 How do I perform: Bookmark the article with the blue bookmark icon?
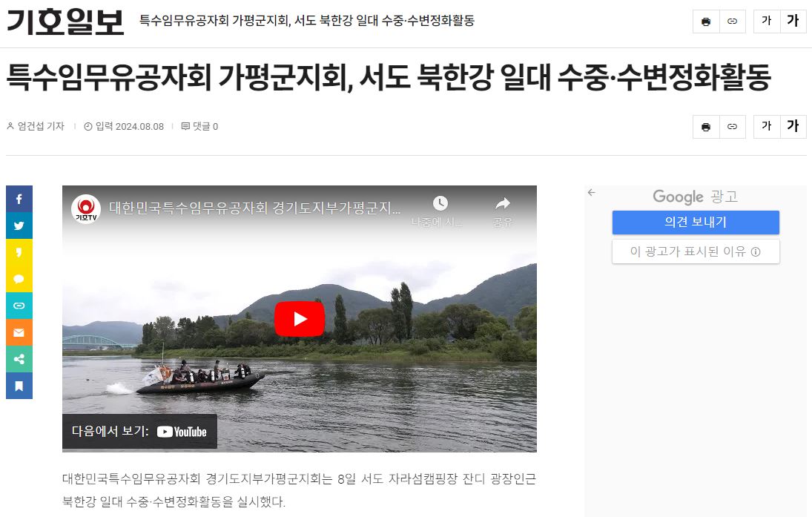pos(19,386)
